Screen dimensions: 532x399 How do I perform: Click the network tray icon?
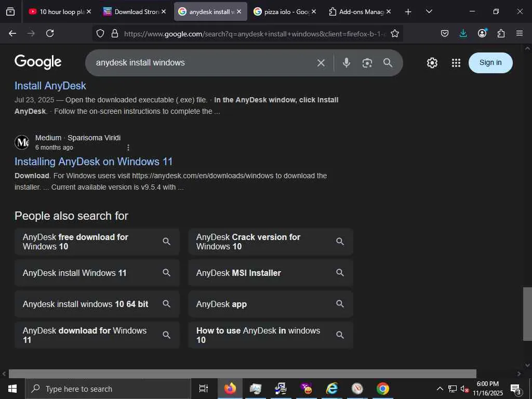(453, 389)
